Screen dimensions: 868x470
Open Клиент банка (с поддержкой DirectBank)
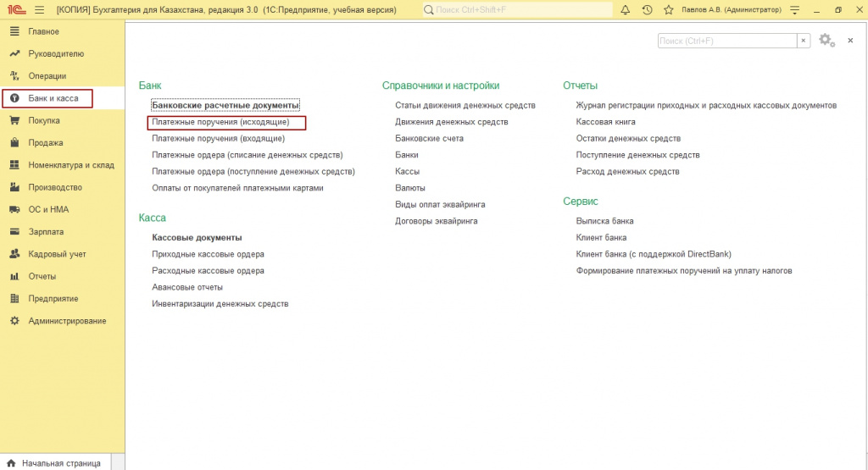coord(654,254)
